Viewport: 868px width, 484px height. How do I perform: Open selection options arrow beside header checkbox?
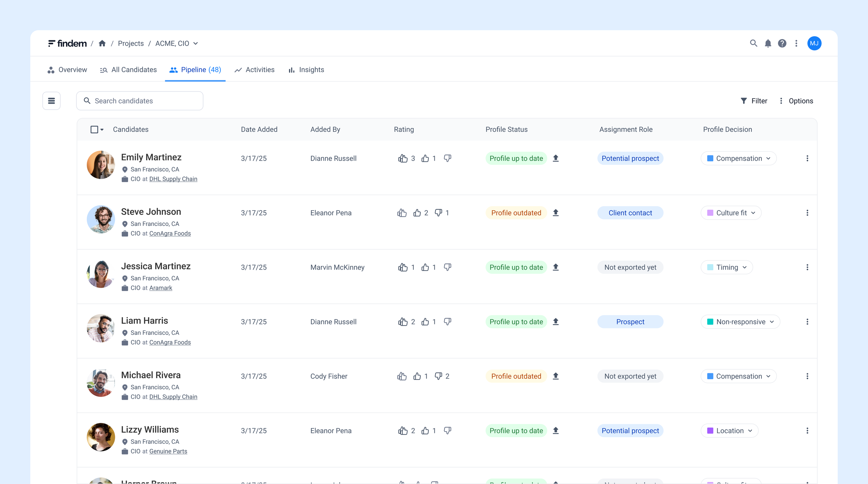(x=102, y=130)
